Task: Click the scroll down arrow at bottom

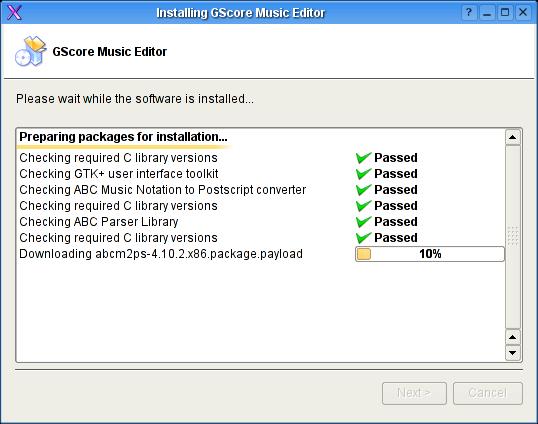Action: (x=513, y=353)
